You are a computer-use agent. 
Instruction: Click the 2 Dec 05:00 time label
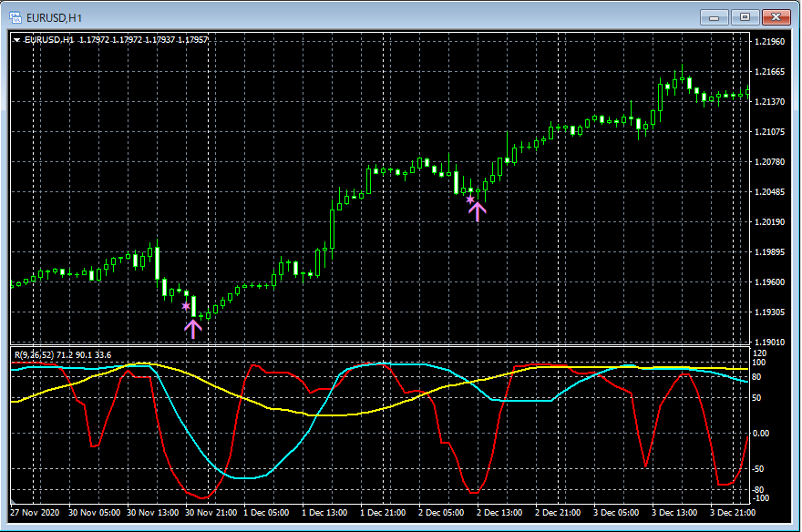point(441,513)
